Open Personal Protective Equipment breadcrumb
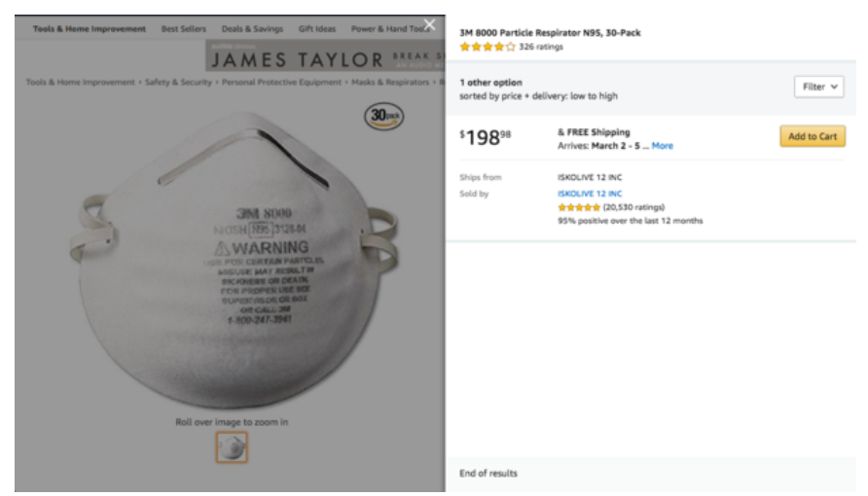The width and height of the screenshot is (868, 496). 281,83
